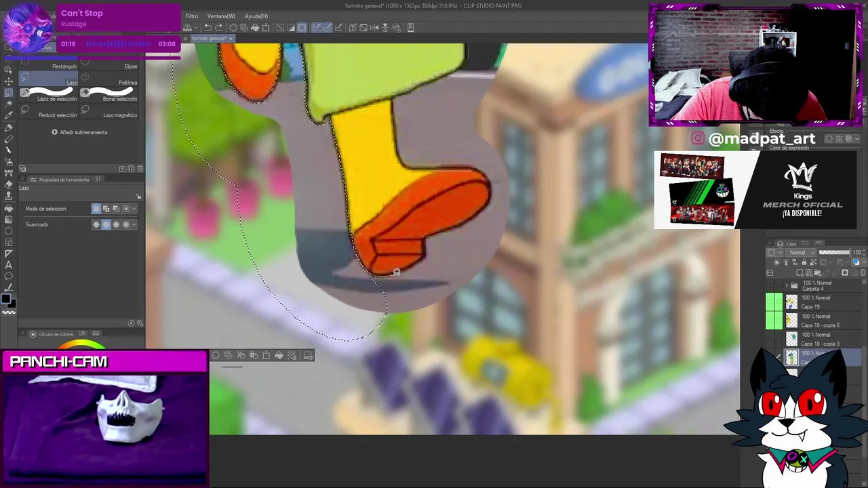Select the Auto select wand tool
The height and width of the screenshot is (488, 868).
pyautogui.click(x=8, y=104)
